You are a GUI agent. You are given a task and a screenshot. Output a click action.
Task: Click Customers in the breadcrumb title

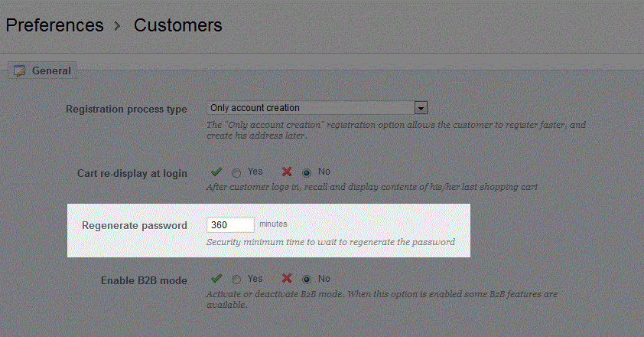coord(177,25)
